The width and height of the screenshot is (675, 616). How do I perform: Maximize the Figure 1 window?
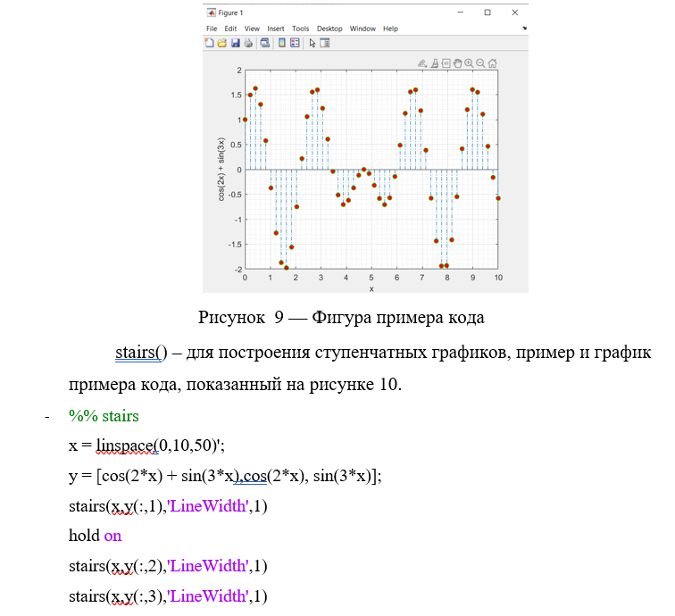pyautogui.click(x=487, y=12)
